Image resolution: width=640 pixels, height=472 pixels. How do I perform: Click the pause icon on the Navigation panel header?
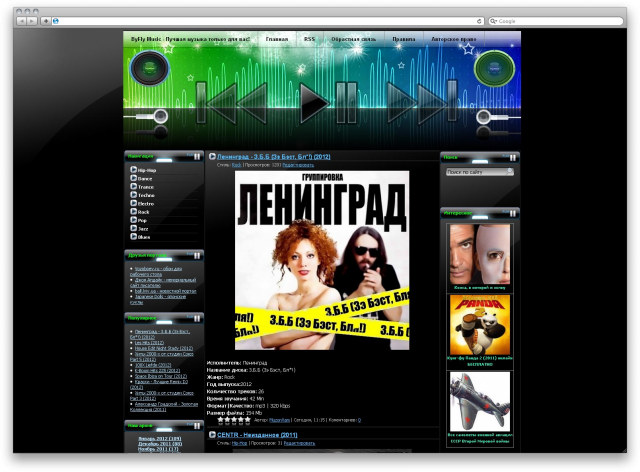coord(195,157)
